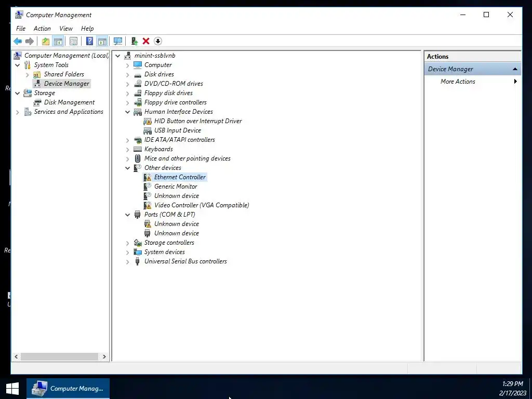This screenshot has width=532, height=399.
Task: Click the horizontal scrollbar thumb in left pane
Action: (x=59, y=356)
